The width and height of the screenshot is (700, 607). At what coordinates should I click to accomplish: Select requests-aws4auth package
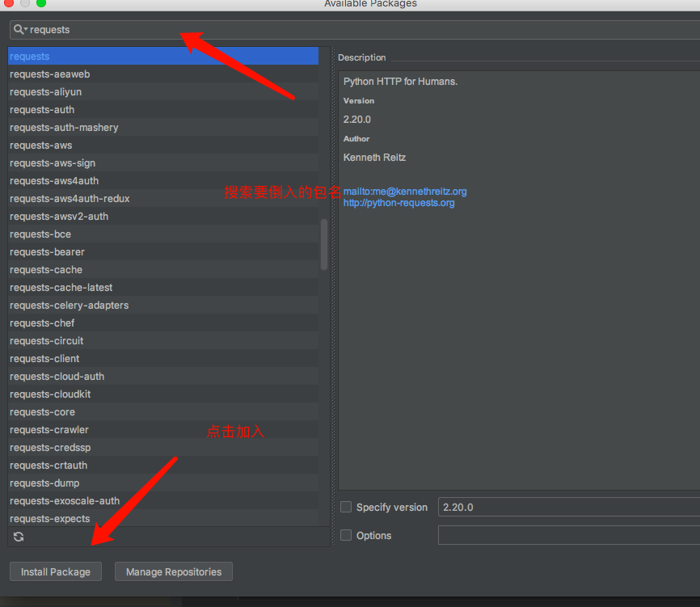click(x=163, y=181)
